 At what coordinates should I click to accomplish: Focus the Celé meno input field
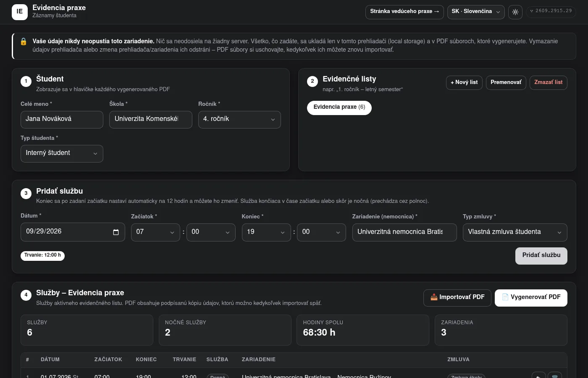click(x=62, y=119)
